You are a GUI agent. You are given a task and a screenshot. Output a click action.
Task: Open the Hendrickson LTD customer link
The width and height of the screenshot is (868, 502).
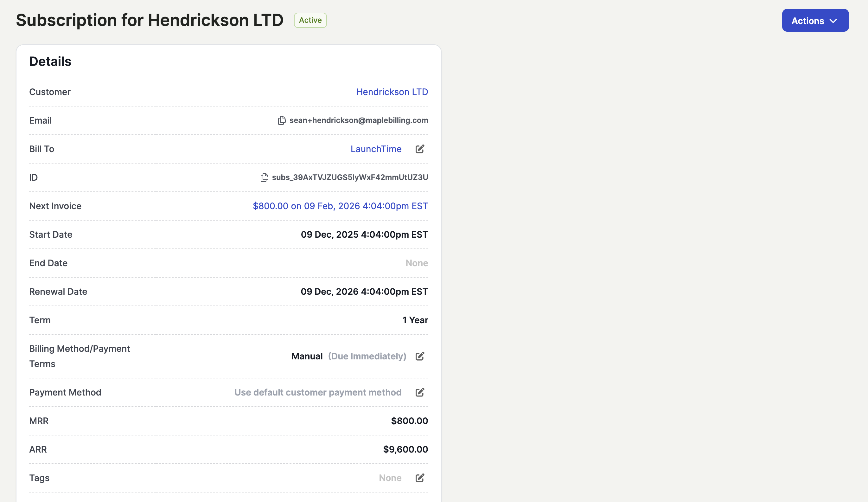(x=392, y=92)
